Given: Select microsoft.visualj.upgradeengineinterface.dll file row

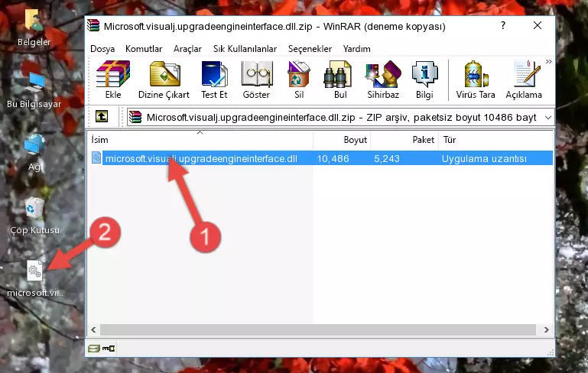Looking at the screenshot, I should 320,158.
